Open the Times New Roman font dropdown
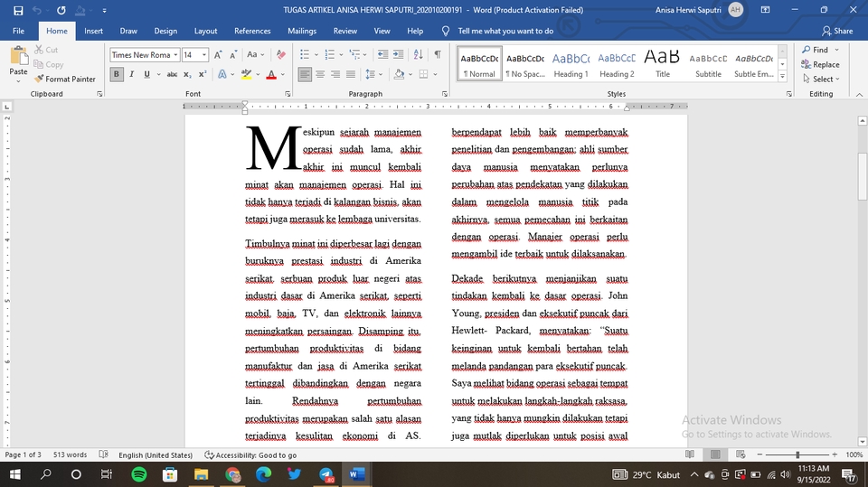This screenshot has width=868, height=487. pyautogui.click(x=175, y=55)
